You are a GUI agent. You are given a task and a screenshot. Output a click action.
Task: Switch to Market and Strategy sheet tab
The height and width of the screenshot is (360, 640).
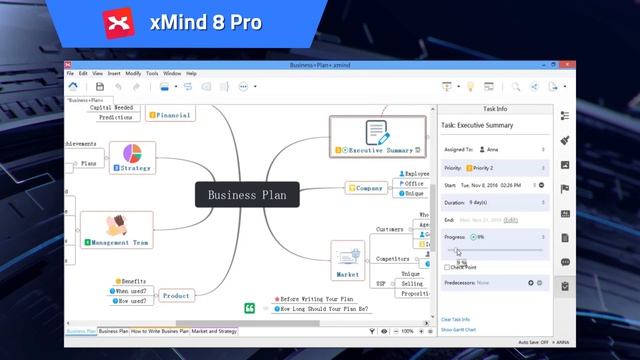click(x=214, y=331)
